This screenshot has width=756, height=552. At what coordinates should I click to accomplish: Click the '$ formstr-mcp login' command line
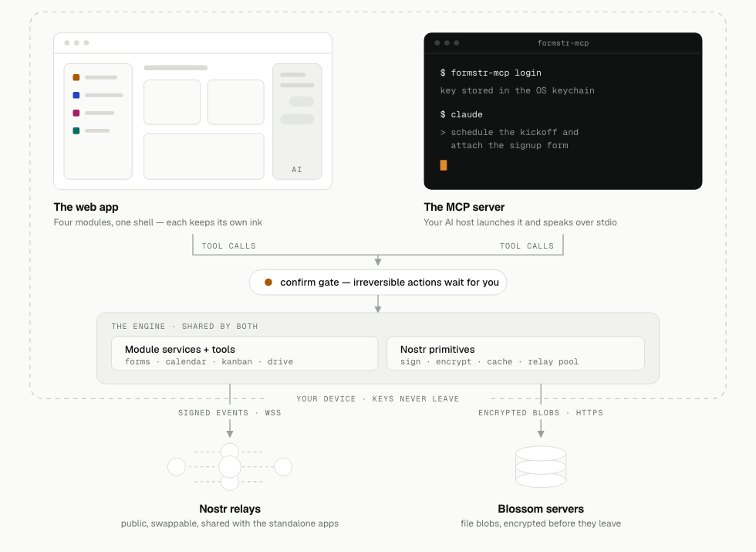[491, 73]
